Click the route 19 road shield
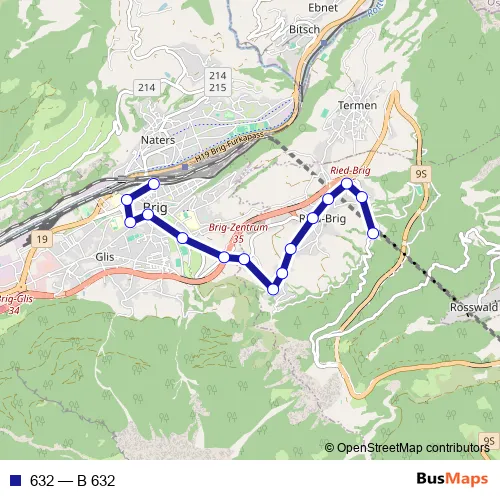The height and width of the screenshot is (500, 500). coord(42,239)
